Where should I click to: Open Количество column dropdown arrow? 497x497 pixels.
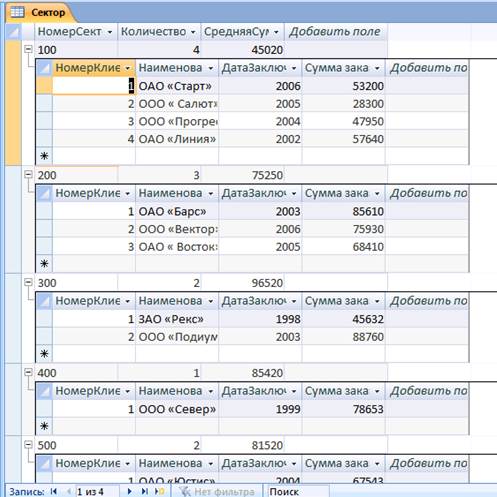[193, 32]
